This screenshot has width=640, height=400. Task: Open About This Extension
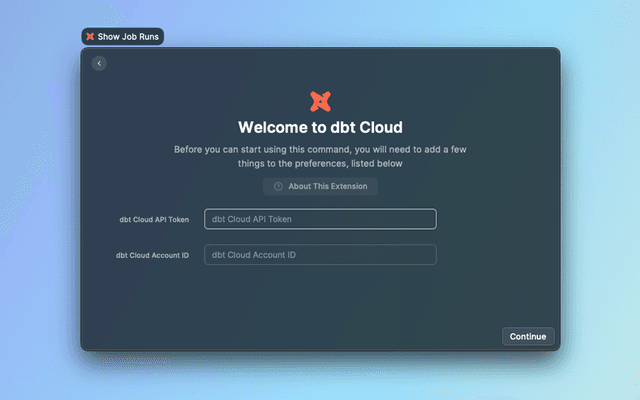327,186
